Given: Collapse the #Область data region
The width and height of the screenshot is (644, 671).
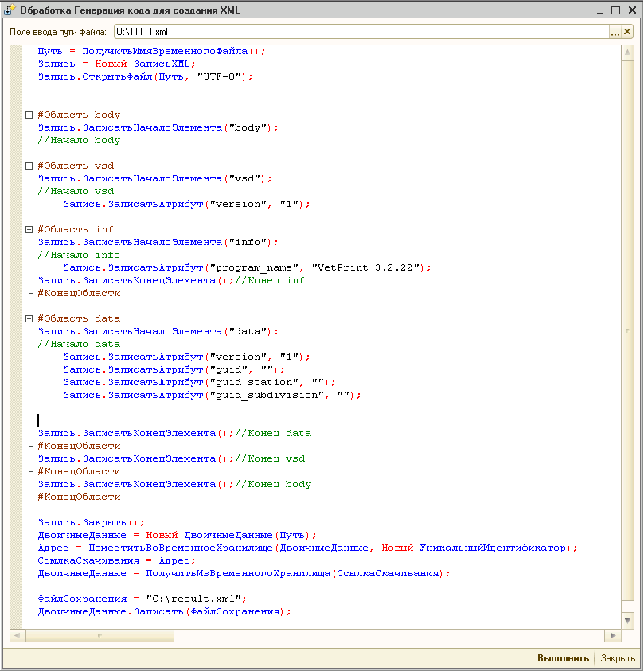Looking at the screenshot, I should tap(29, 318).
